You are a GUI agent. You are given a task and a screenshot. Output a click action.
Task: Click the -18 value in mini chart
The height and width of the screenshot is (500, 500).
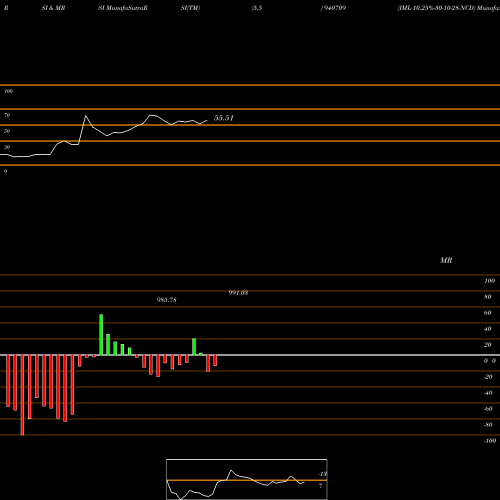pos(323,474)
